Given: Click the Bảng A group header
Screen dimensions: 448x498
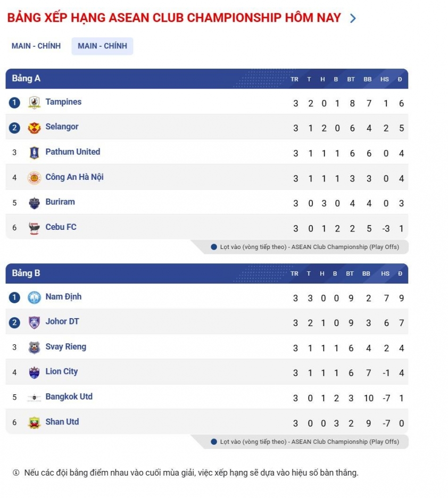Looking at the screenshot, I should [26, 79].
